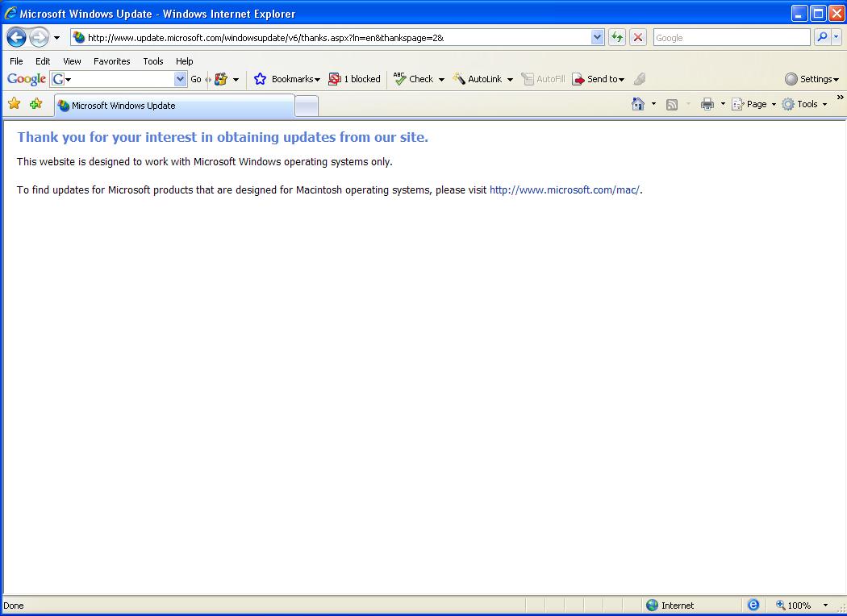Run search with the magnifier icon

(x=822, y=37)
